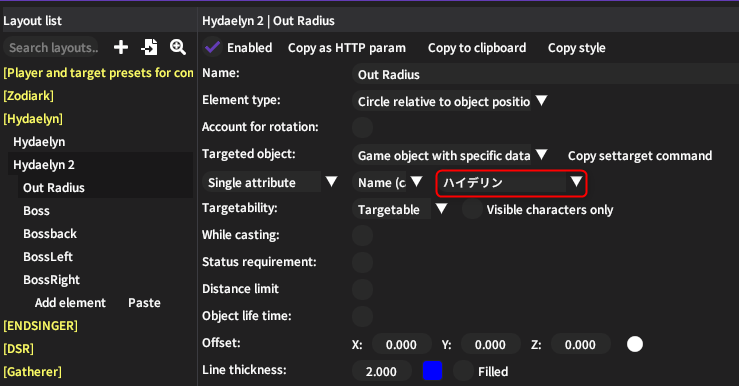Collapse the [Hydaelyn] group
Image resolution: width=739 pixels, height=386 pixels.
pyautogui.click(x=33, y=119)
